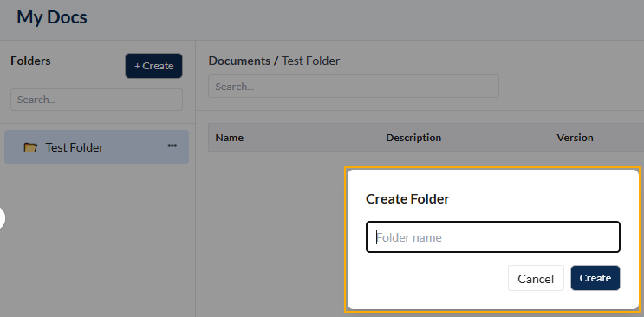This screenshot has height=317, width=644.
Task: Click the Description column header
Action: point(413,138)
